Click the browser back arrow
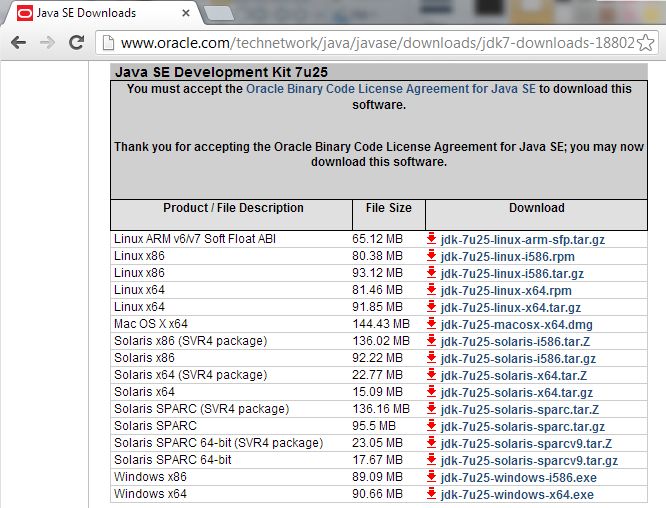The height and width of the screenshot is (508, 666). pos(18,42)
